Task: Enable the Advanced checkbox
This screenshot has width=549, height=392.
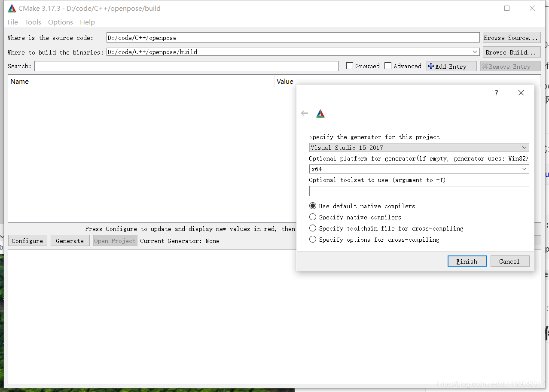Action: (388, 66)
